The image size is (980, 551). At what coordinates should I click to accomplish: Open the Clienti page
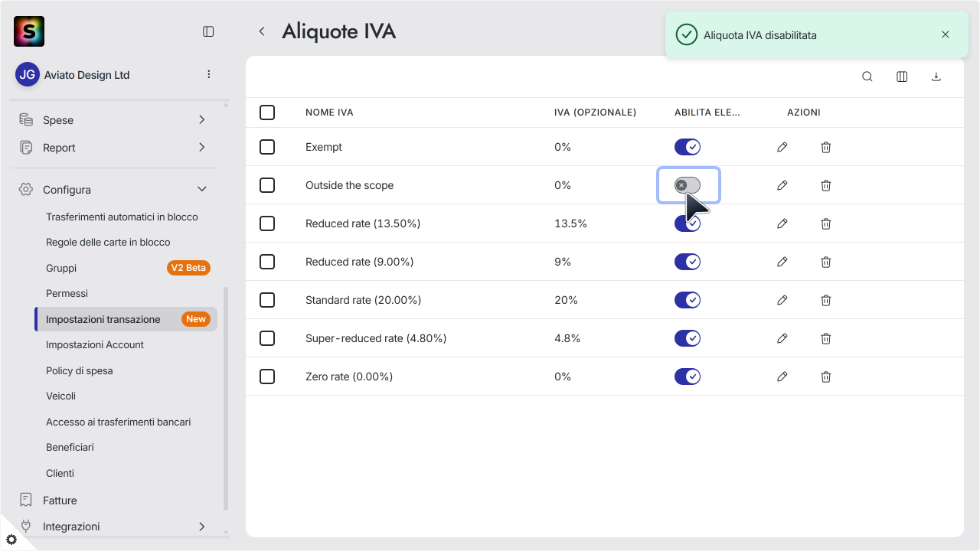pyautogui.click(x=60, y=473)
